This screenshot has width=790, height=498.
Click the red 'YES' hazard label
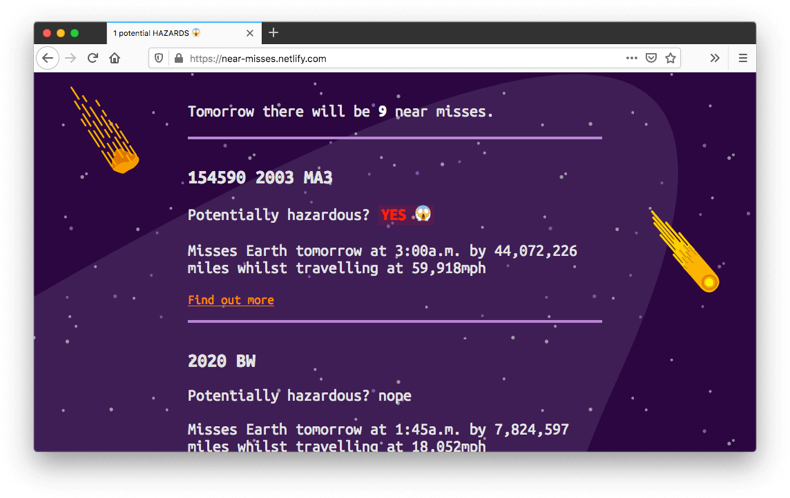(x=393, y=215)
